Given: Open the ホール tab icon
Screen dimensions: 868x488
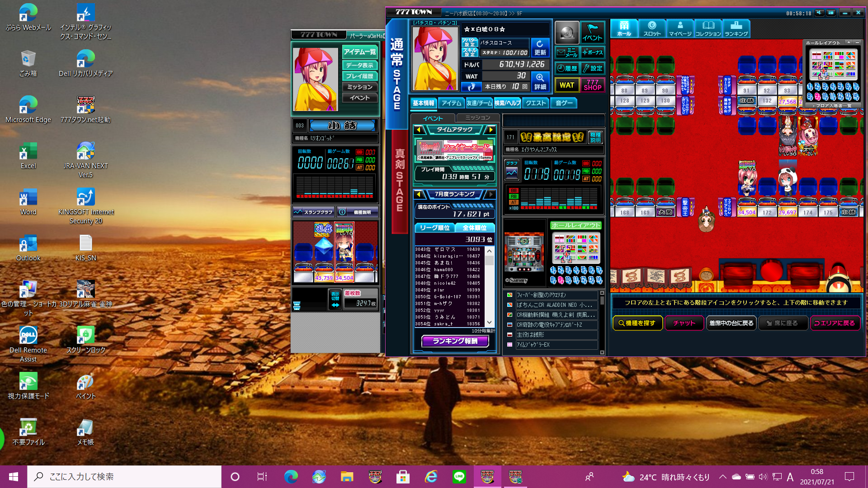Looking at the screenshot, I should tap(624, 28).
